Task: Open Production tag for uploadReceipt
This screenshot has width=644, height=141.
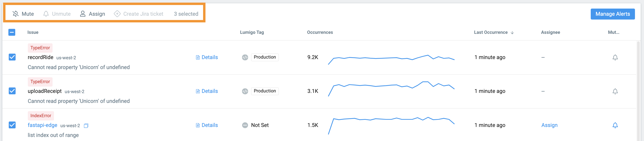Action: click(264, 91)
